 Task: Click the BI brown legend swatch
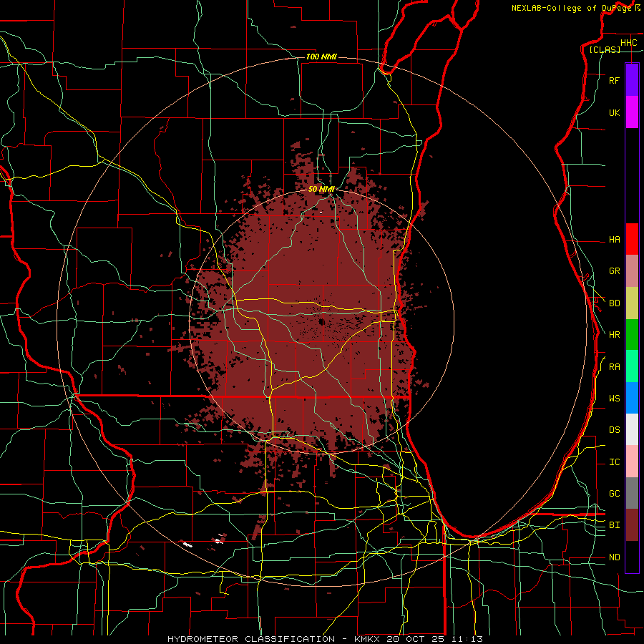[x=632, y=525]
